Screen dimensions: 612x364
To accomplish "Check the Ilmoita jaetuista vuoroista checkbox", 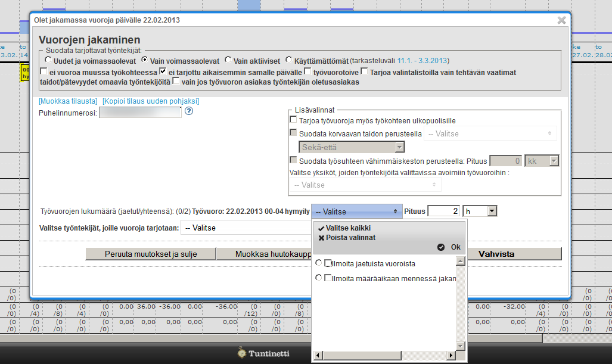I will coord(328,263).
